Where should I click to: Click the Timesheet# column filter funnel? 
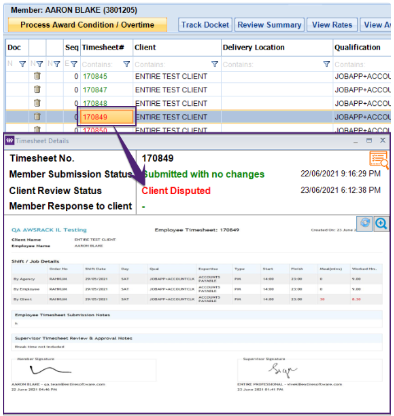tap(127, 64)
